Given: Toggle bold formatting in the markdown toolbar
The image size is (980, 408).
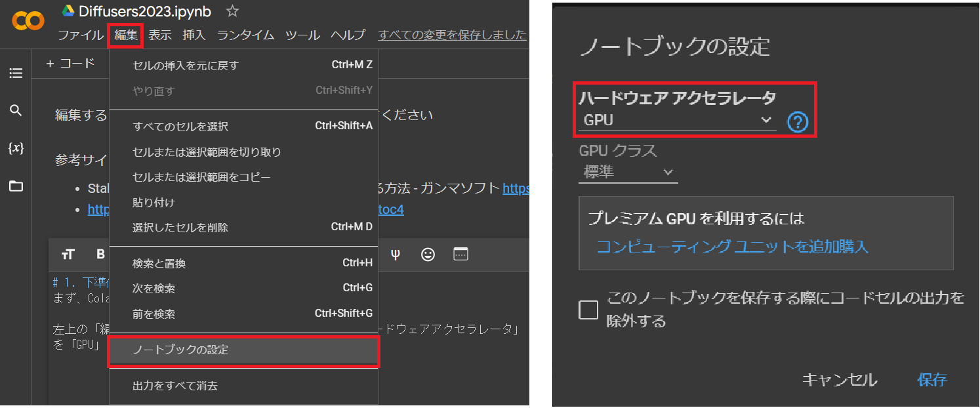Looking at the screenshot, I should coord(99,255).
